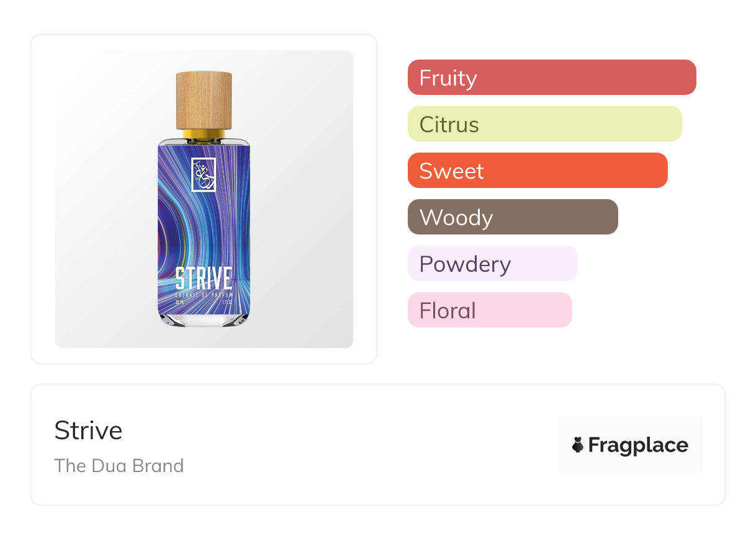Click the Dua emblem on the bottle

tap(204, 175)
